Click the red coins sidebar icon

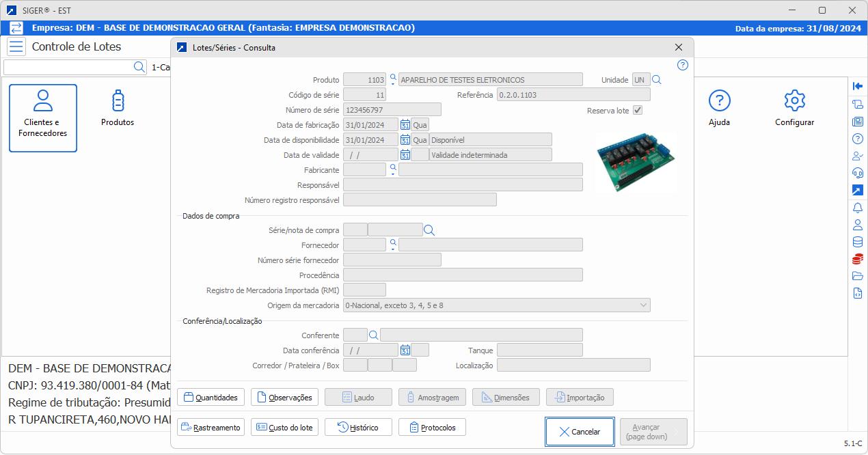(x=858, y=259)
